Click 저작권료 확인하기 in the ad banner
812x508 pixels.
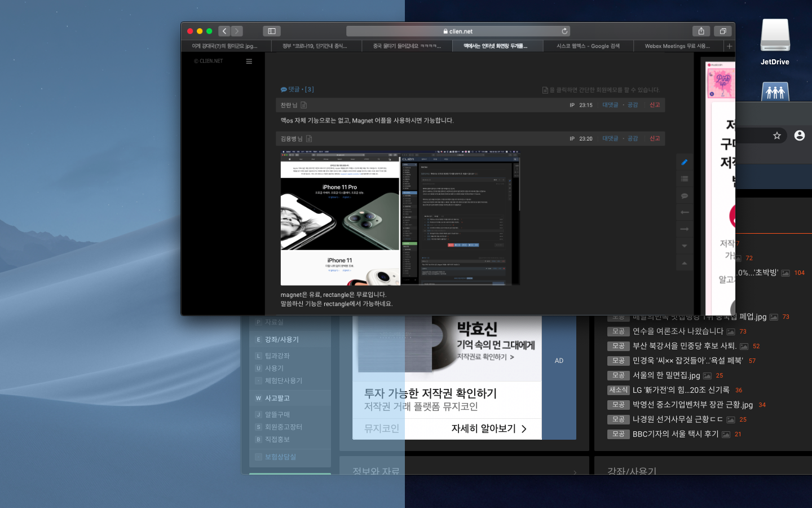485,357
